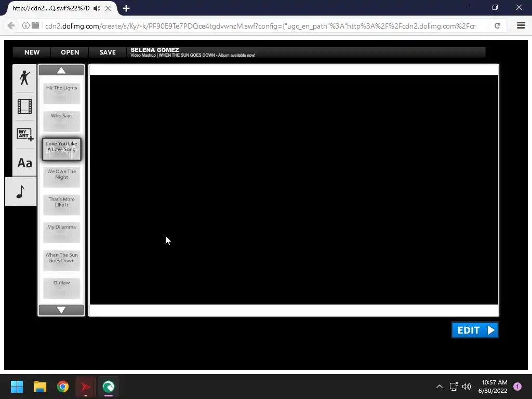Screen dimensions: 532x399
Task: Choose the Who Says song
Action: coord(61,121)
